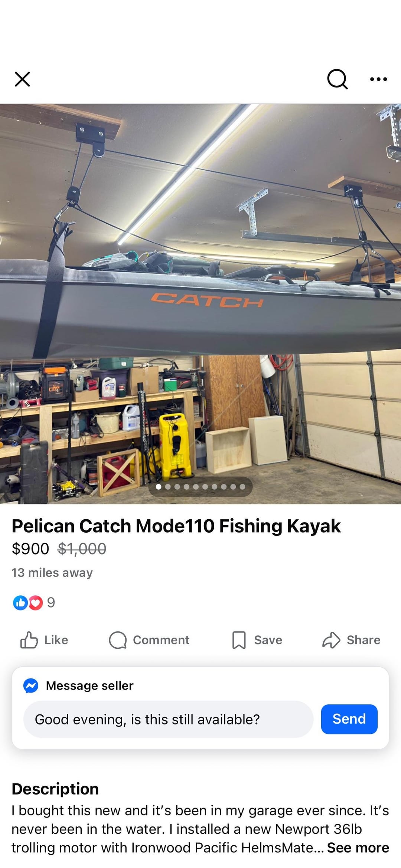This screenshot has height=868, width=401.
Task: Select the fifth photo dot indicator
Action: click(x=196, y=487)
